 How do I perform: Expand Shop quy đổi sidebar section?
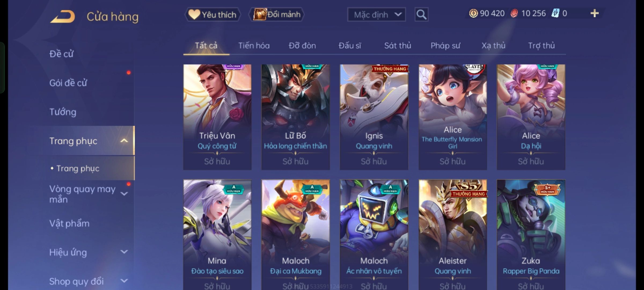[124, 281]
